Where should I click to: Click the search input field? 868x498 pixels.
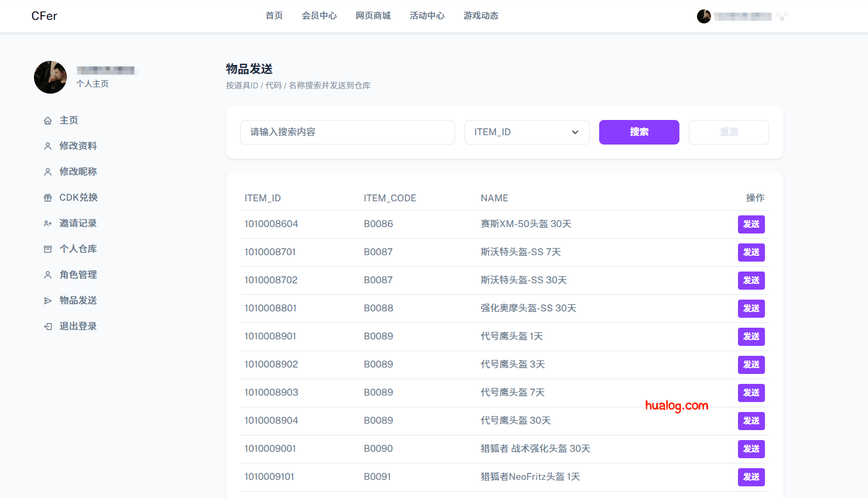347,132
